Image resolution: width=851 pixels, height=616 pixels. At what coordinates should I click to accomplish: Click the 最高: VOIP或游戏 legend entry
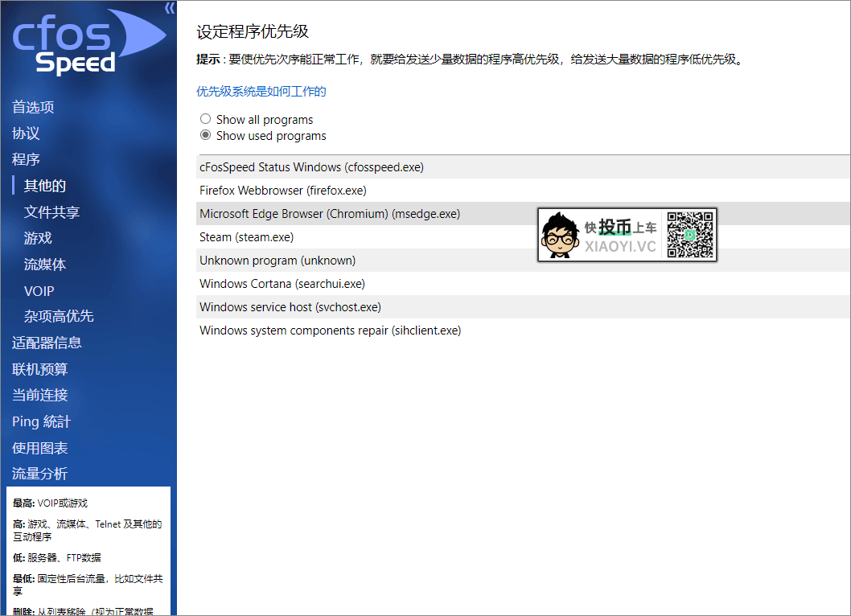click(x=51, y=503)
